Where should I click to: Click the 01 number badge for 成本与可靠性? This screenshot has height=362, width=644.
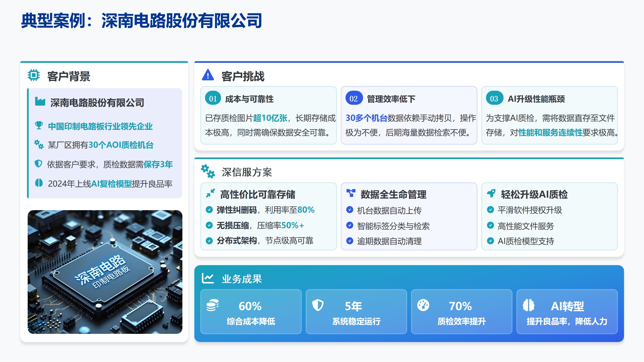click(213, 98)
